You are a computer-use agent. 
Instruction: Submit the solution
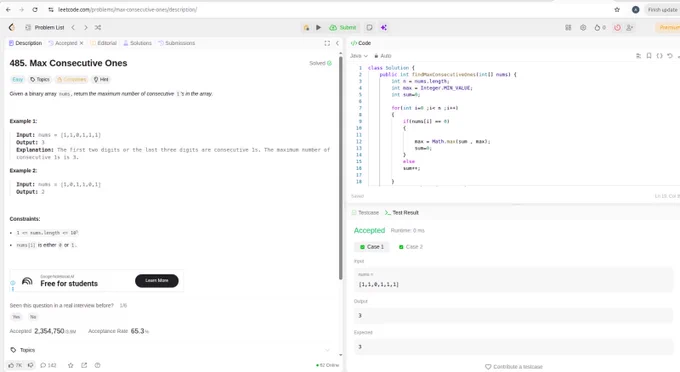point(343,27)
